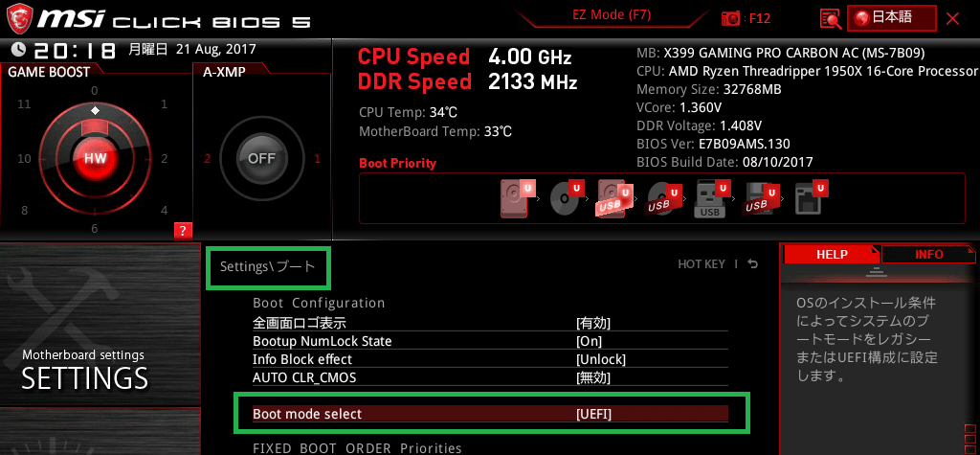Take a screenshot with the F12 camera icon

(730, 19)
